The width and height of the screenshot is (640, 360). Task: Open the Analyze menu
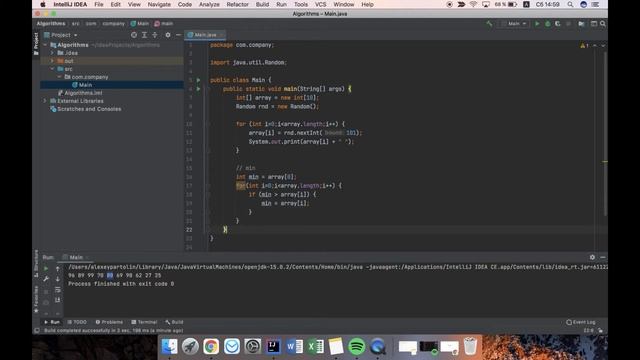click(209, 4)
